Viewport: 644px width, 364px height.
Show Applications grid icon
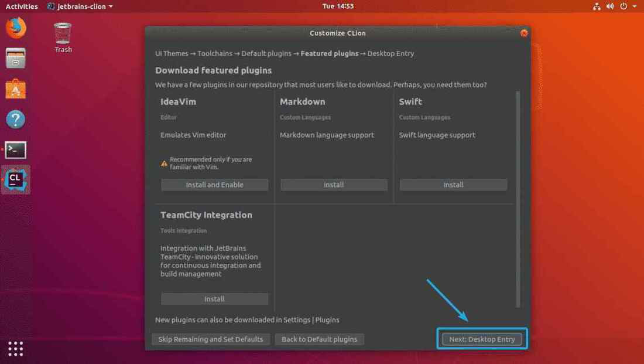16,349
